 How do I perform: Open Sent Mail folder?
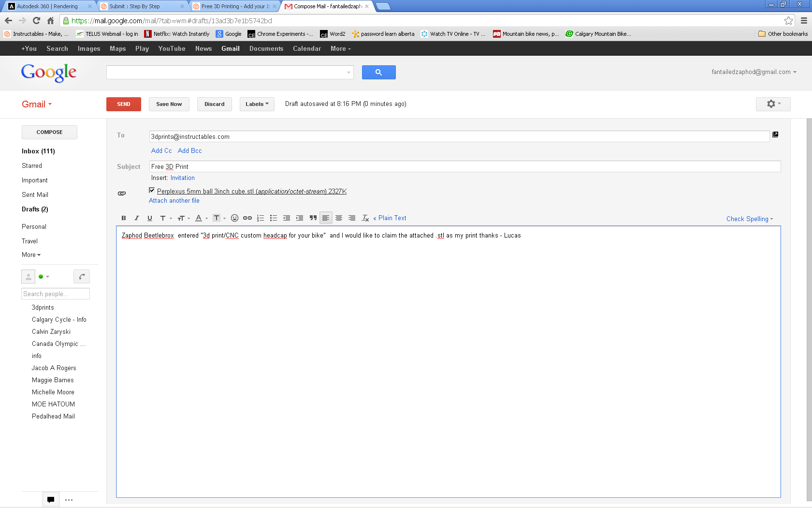coord(35,195)
